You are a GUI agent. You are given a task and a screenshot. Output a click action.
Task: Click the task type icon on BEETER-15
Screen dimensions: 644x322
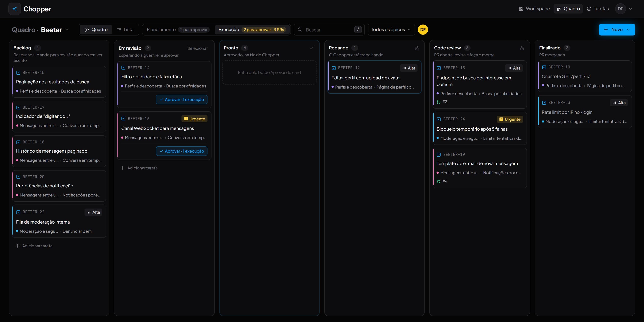18,73
